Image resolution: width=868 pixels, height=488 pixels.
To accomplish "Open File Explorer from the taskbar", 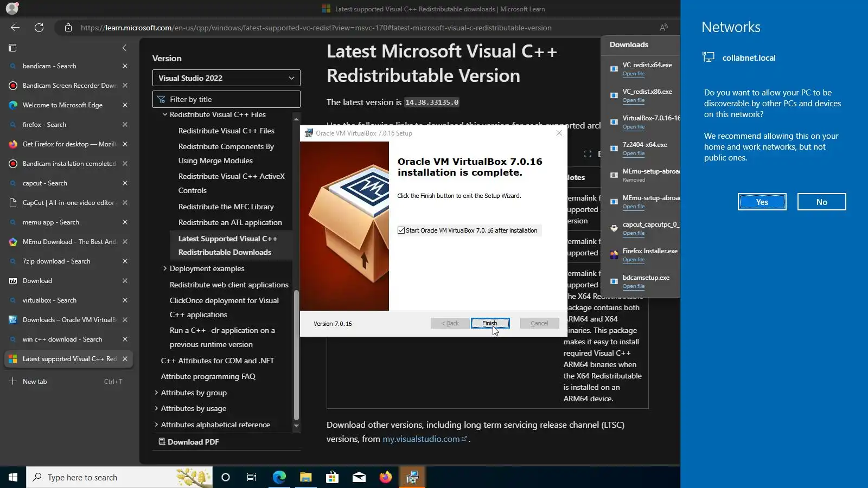I will coord(305,477).
